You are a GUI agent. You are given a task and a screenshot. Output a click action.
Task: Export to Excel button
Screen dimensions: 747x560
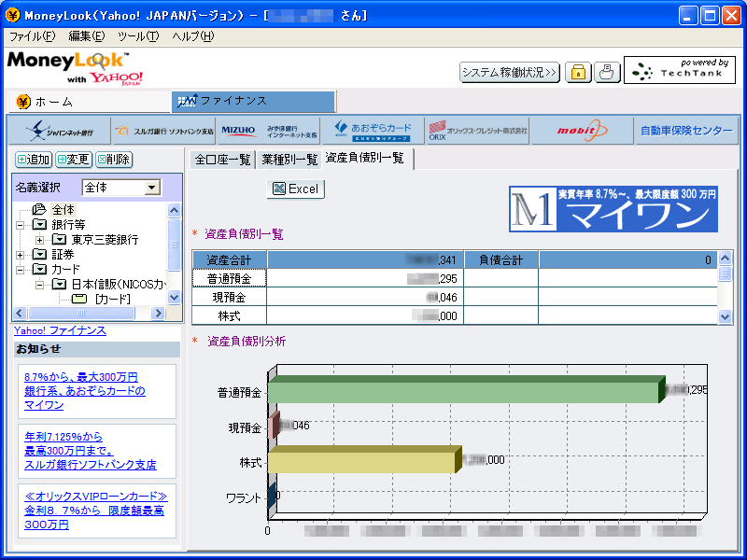pyautogui.click(x=295, y=189)
